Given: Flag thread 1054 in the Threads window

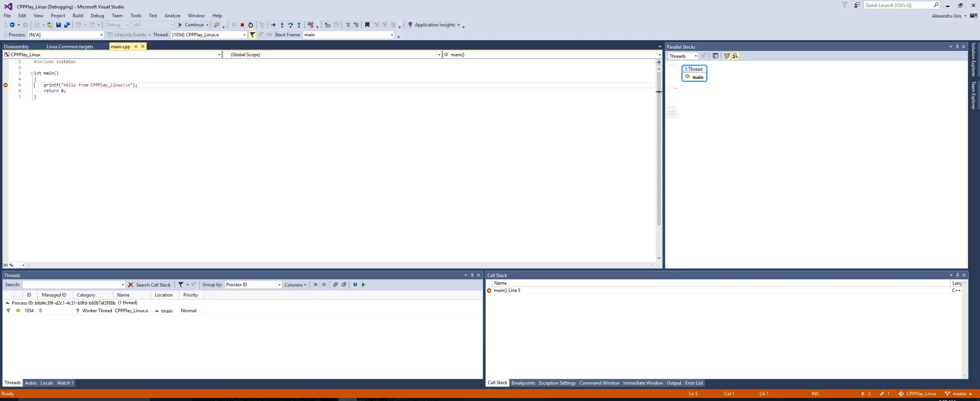Looking at the screenshot, I should click(8, 311).
